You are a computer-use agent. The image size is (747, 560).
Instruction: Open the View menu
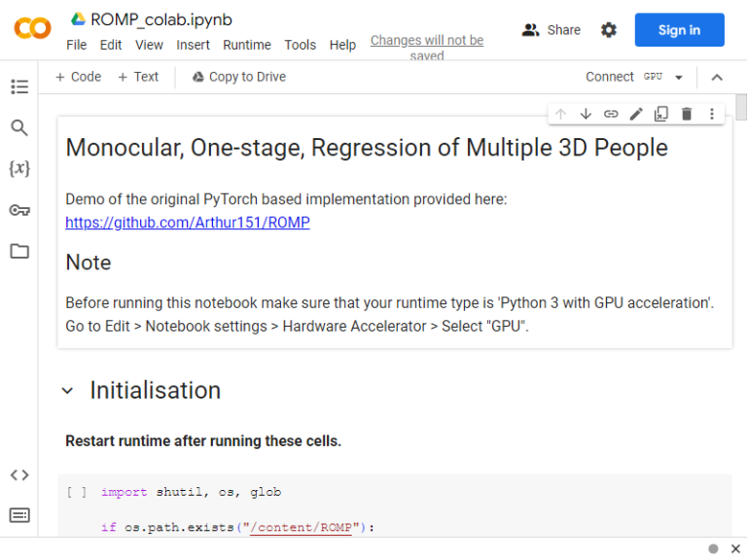149,45
